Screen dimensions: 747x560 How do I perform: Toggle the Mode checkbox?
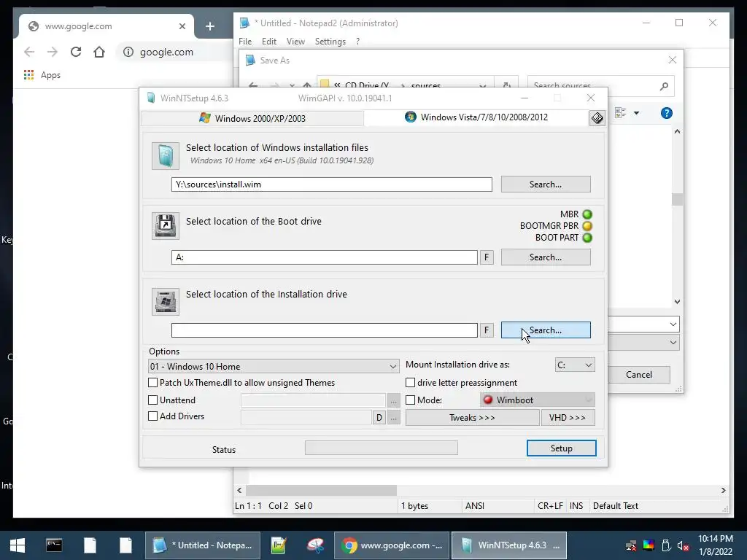click(410, 400)
